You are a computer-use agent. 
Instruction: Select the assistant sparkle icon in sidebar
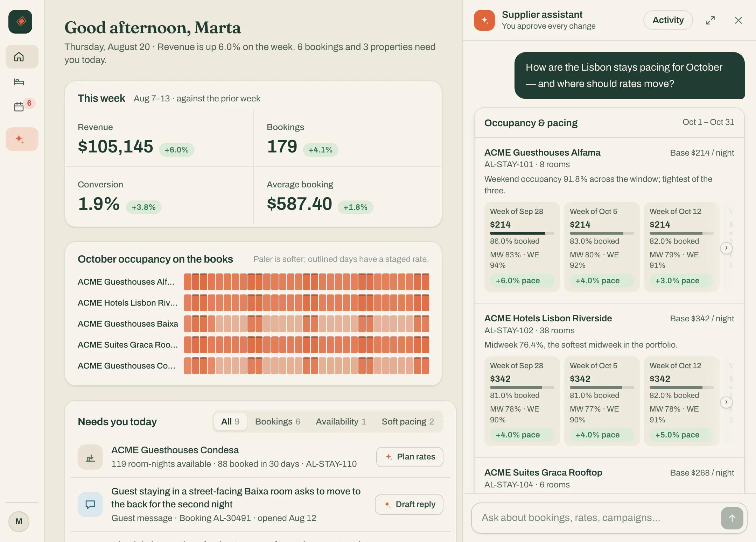pyautogui.click(x=22, y=139)
